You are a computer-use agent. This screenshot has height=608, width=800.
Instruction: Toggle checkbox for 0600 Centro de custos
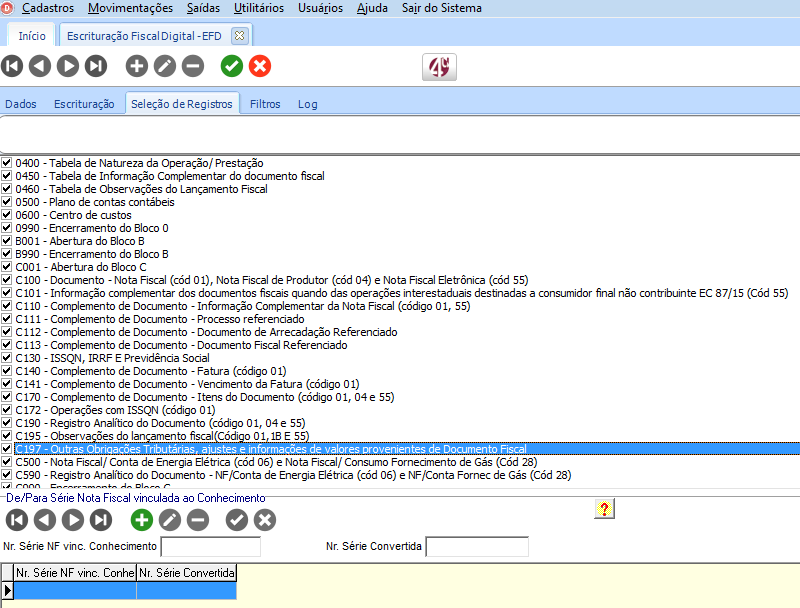[7, 215]
